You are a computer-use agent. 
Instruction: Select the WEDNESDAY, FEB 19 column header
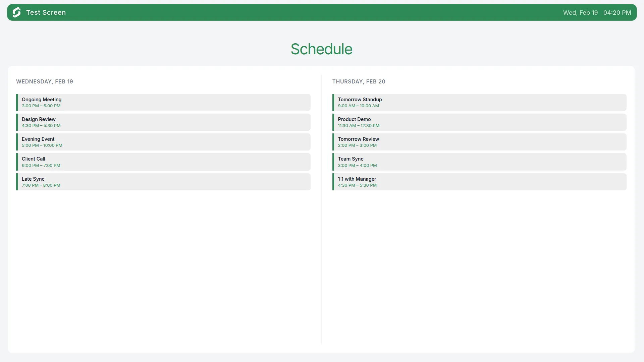45,81
